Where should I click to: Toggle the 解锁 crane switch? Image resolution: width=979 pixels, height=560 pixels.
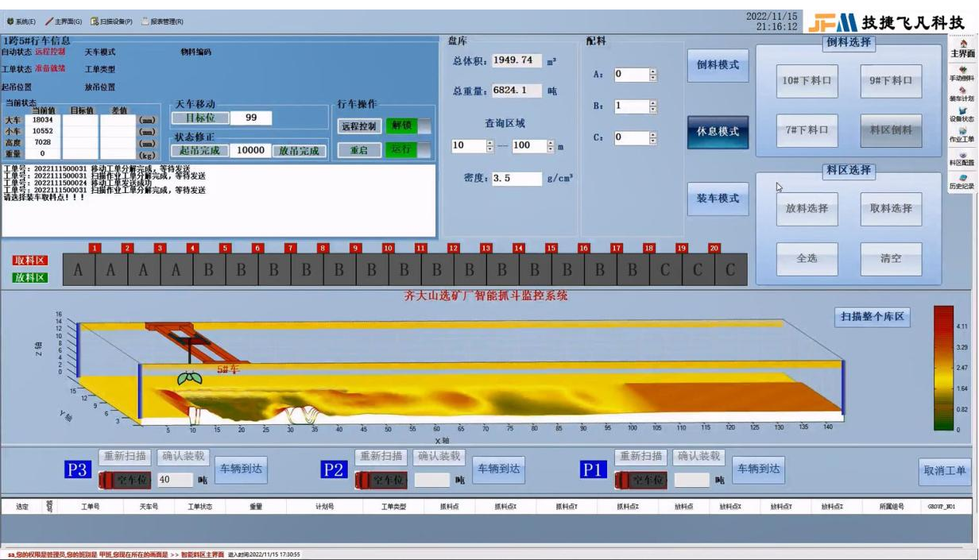408,126
